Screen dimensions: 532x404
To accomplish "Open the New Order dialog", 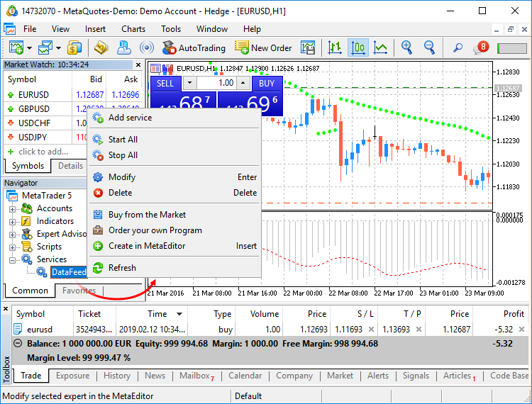I will [x=263, y=47].
